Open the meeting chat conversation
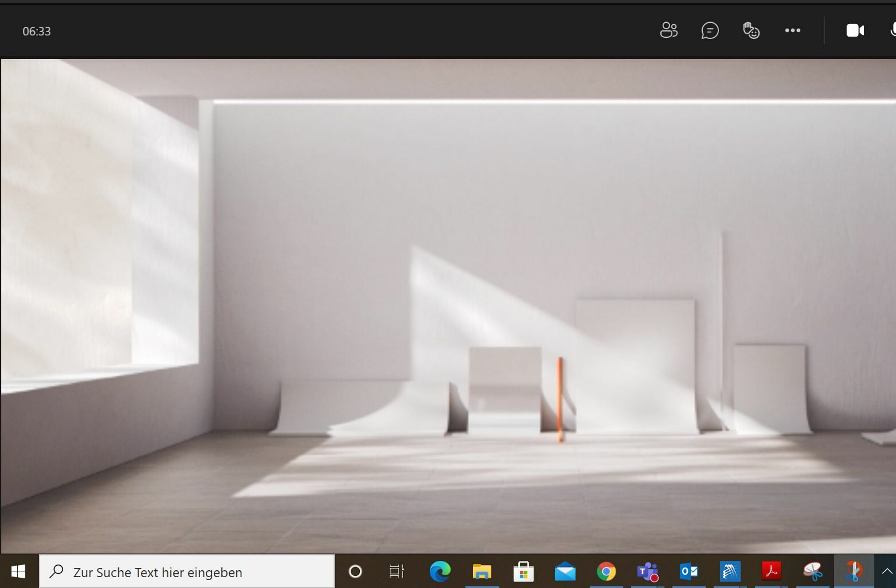 point(710,31)
